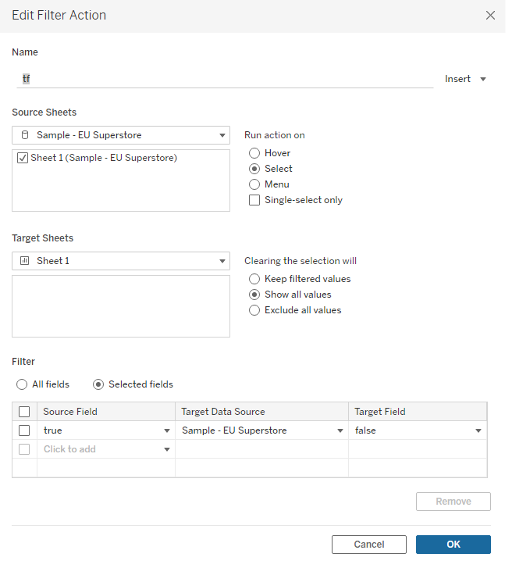Screen dimensions: 506x568
Task: Uncheck Sheet 1 (Sample - EU Superstore)
Action: [22, 158]
